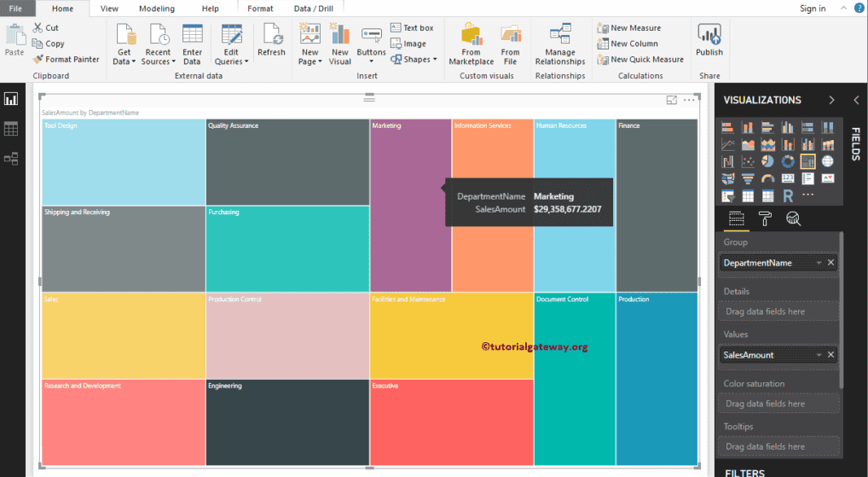Select the Waterfall chart visual
This screenshot has width=868, height=477.
[727, 161]
